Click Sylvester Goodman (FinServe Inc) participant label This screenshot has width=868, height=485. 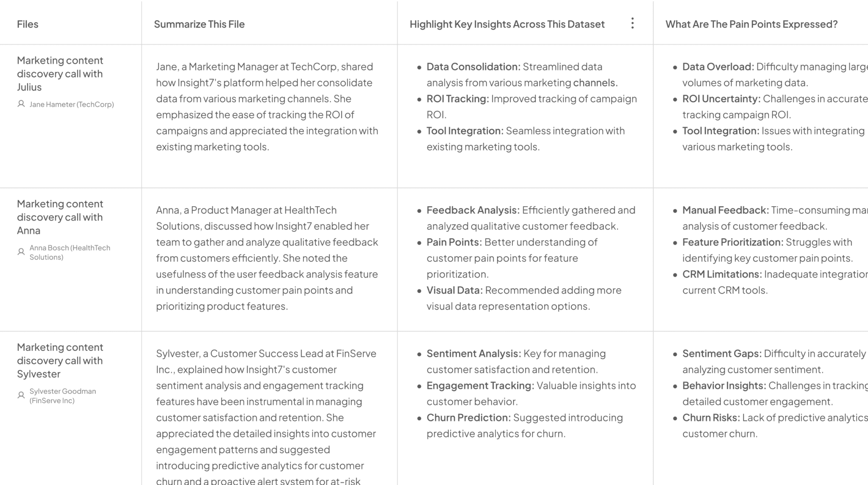tap(63, 395)
